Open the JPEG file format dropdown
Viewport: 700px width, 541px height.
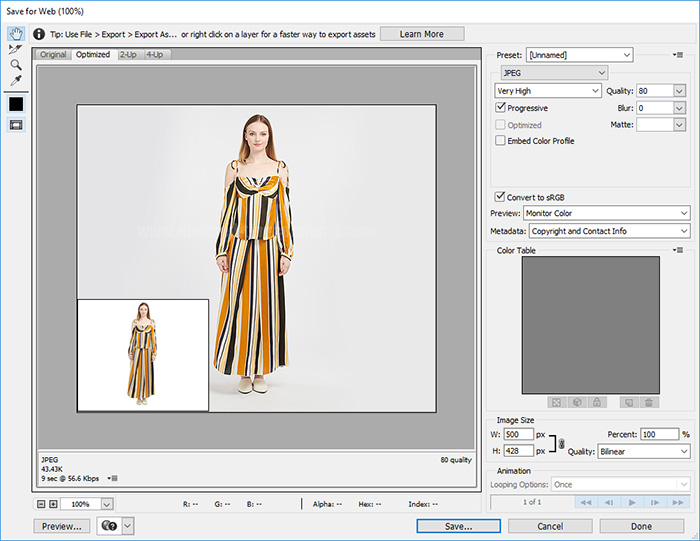pos(554,73)
